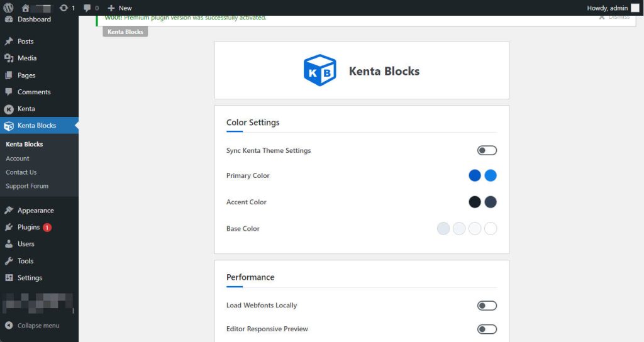Pick the second lighter blue Primary Color swatch
The height and width of the screenshot is (342, 644).
491,175
